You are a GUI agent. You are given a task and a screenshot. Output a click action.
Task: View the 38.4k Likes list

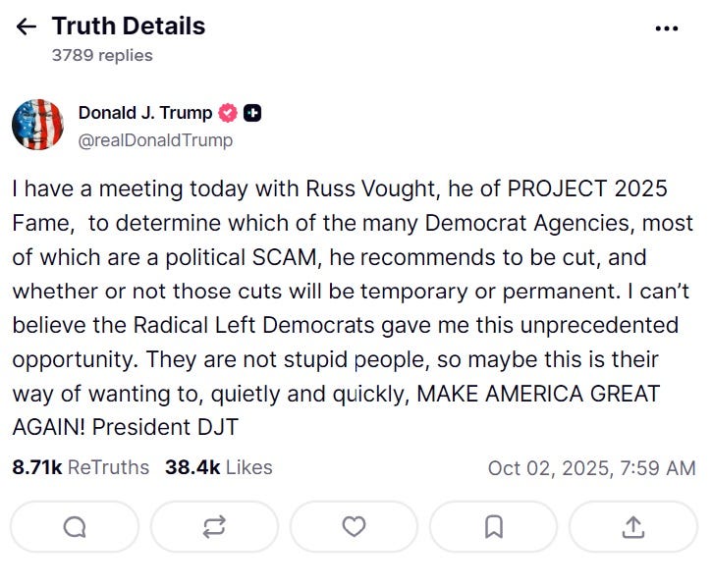click(218, 467)
